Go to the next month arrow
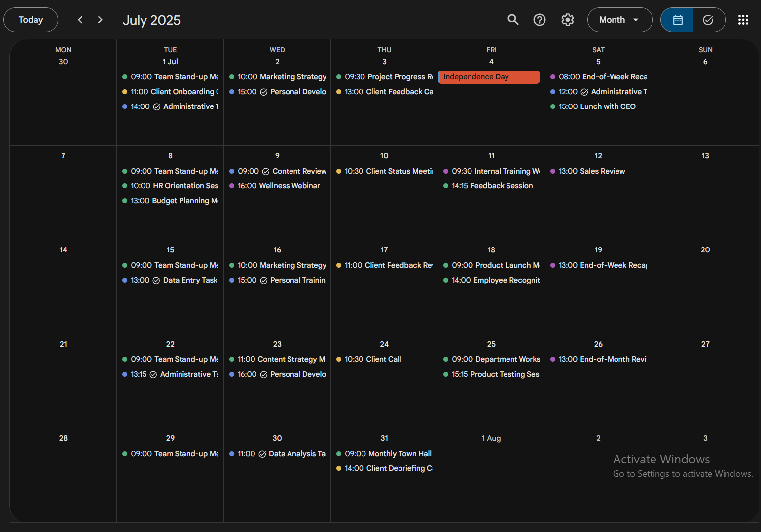Viewport: 761px width, 532px height. 100,20
